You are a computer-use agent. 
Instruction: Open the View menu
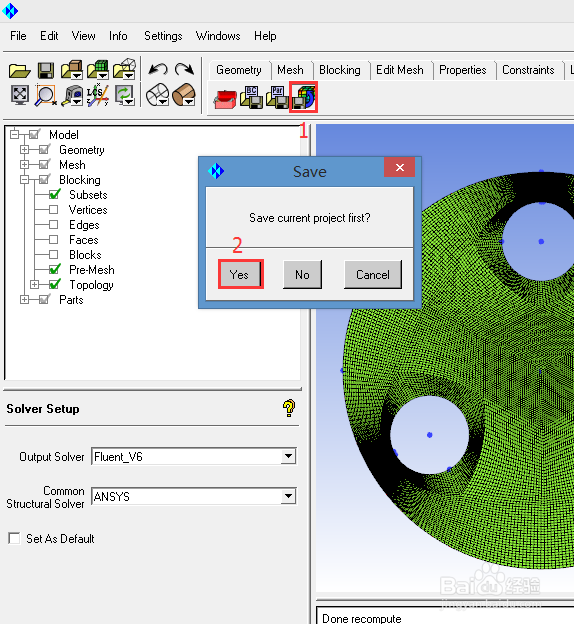[83, 36]
